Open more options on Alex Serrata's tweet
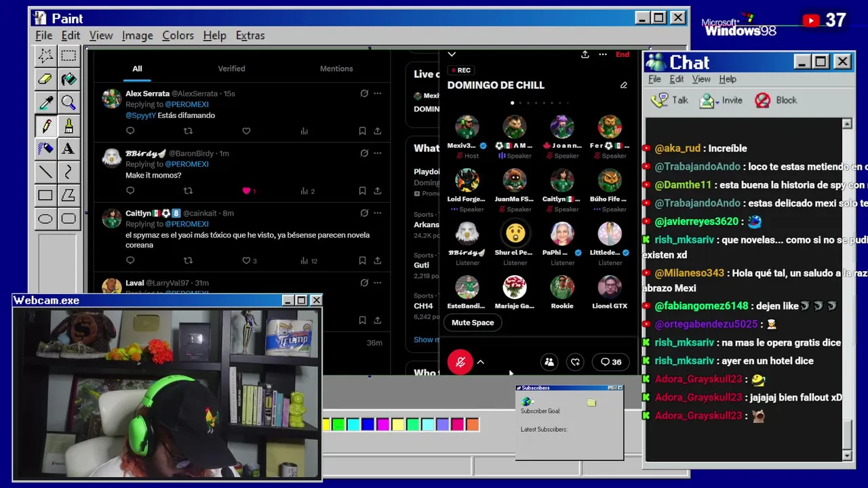 377,94
